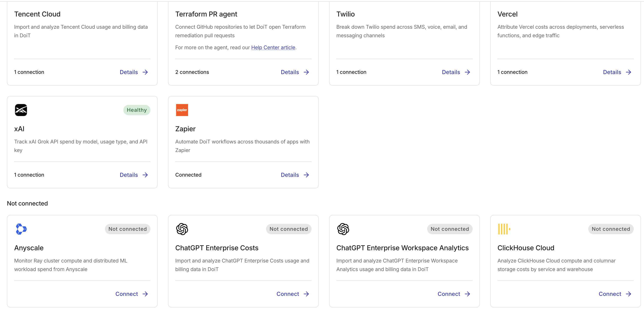Click the arrow icon next to Terraform PR agent Details
This screenshot has width=644, height=310.
click(x=306, y=72)
